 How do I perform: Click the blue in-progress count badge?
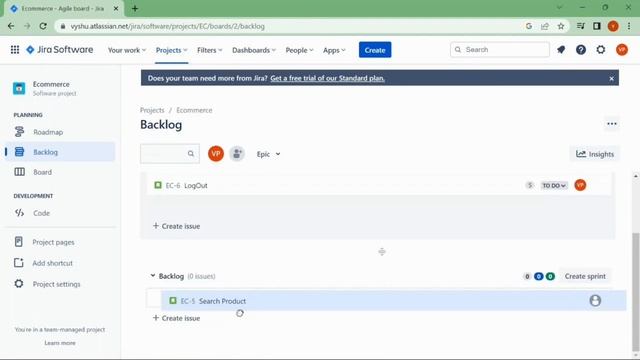coord(539,276)
